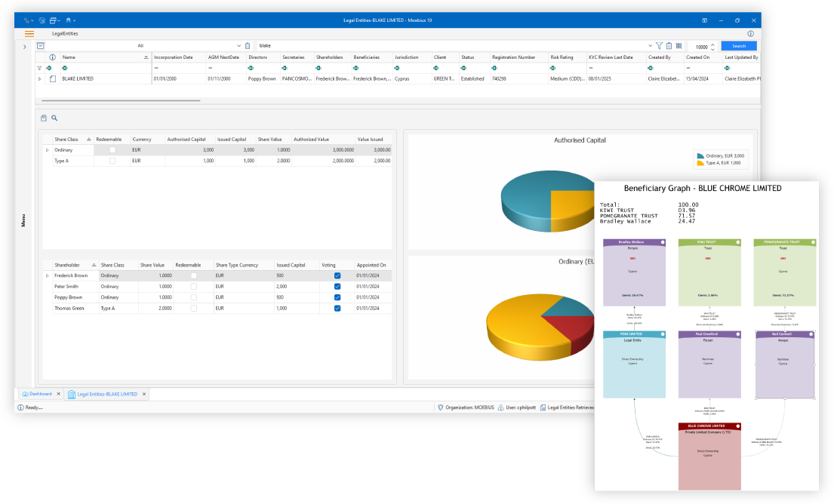834x504 pixels.
Task: Close the Legal Entities-BLAKE LIMITED tab
Action: [144, 394]
